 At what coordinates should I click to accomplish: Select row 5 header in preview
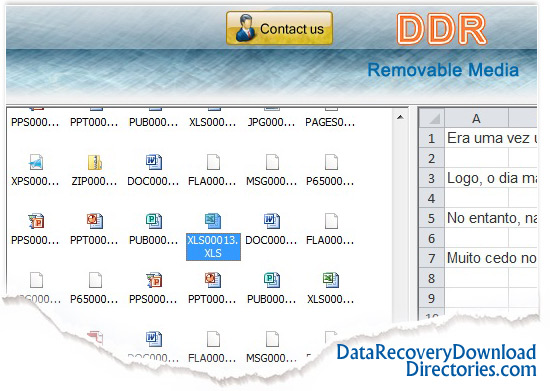coord(431,218)
